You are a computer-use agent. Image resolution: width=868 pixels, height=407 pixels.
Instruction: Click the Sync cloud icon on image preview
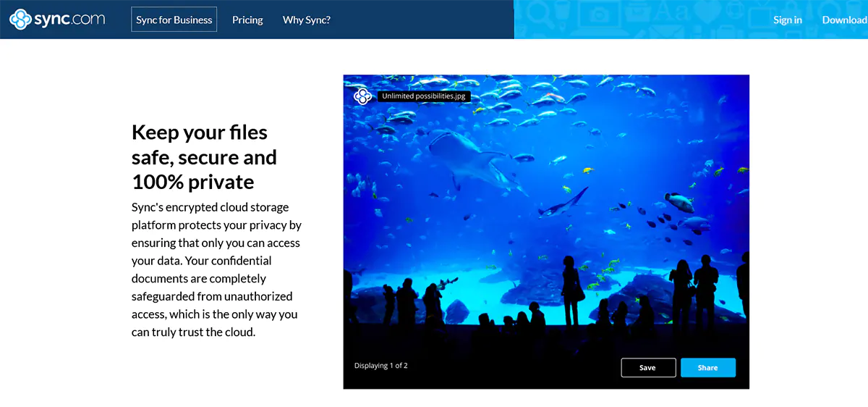click(362, 96)
